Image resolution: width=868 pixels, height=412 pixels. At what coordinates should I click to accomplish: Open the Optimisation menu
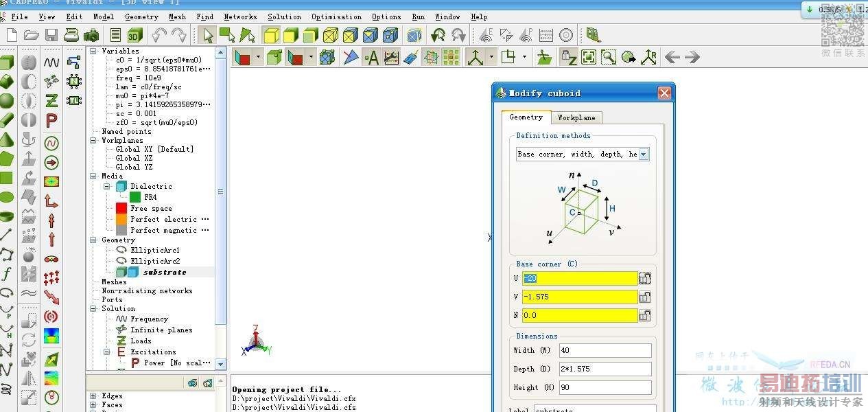(x=336, y=16)
